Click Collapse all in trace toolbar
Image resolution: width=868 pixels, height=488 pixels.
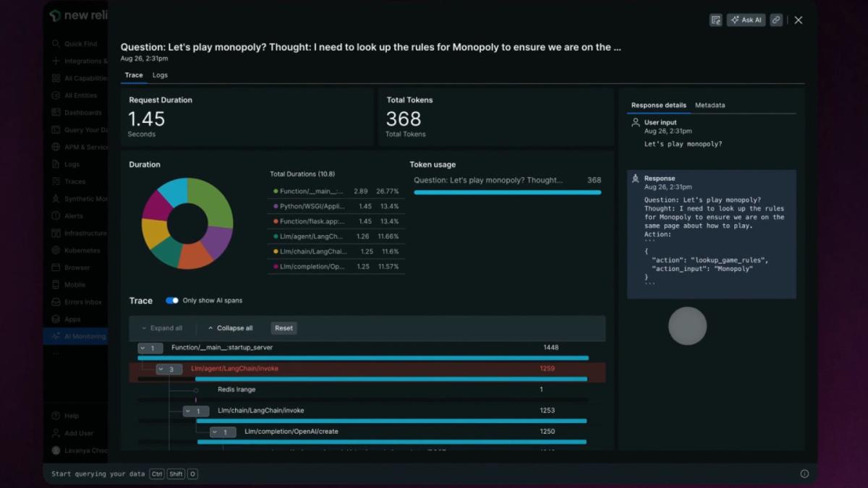(230, 328)
